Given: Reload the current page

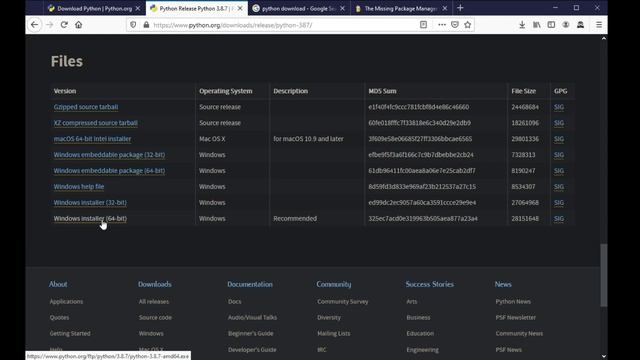Looking at the screenshot, I should click(64, 25).
